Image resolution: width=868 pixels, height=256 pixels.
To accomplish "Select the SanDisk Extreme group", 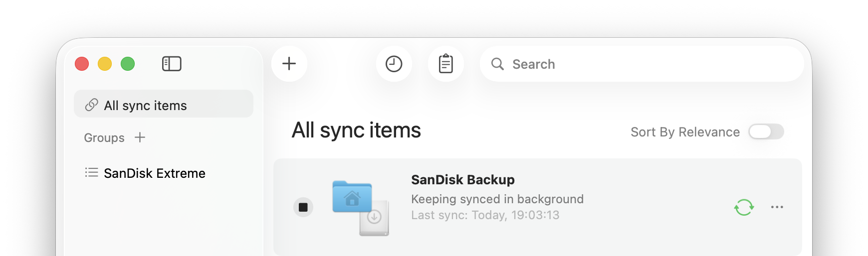I will tap(154, 173).
